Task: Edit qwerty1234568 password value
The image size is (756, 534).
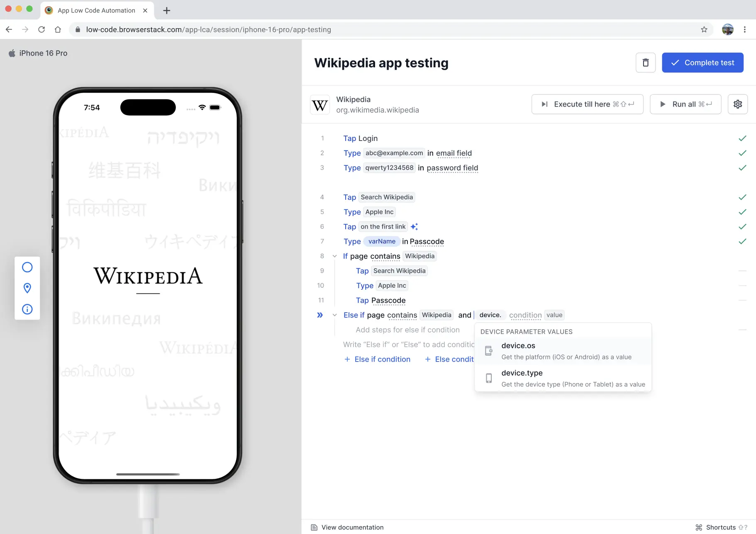Action: [389, 168]
